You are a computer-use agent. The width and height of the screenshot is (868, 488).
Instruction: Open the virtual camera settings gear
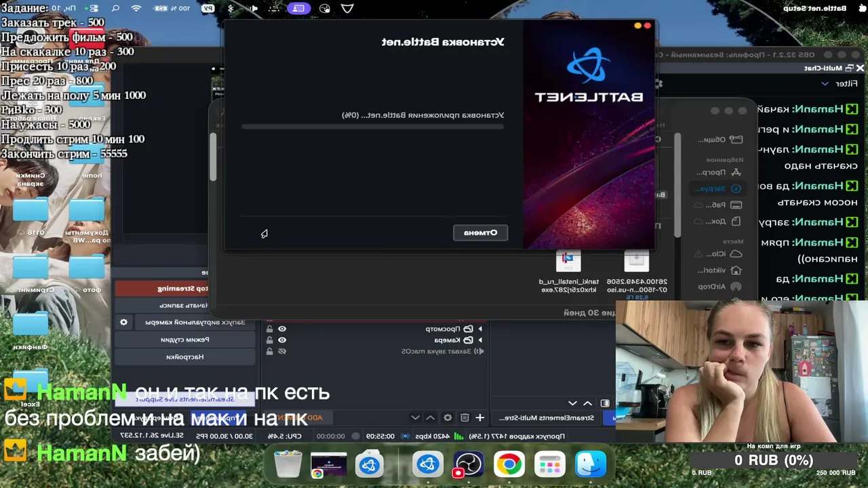[123, 323]
